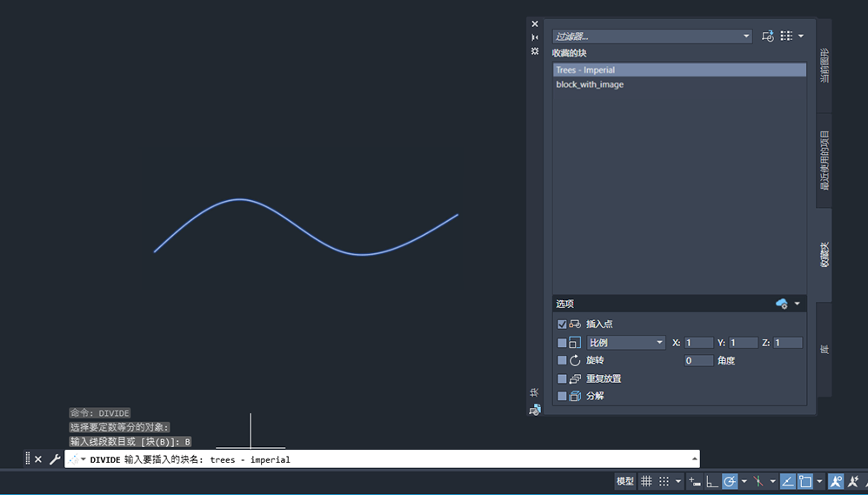The height and width of the screenshot is (495, 868).
Task: Toggle isometric drafting icon
Action: click(758, 481)
